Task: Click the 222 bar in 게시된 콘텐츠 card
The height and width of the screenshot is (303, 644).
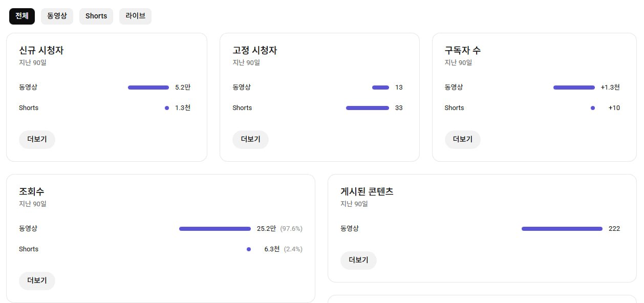Action: (562, 229)
